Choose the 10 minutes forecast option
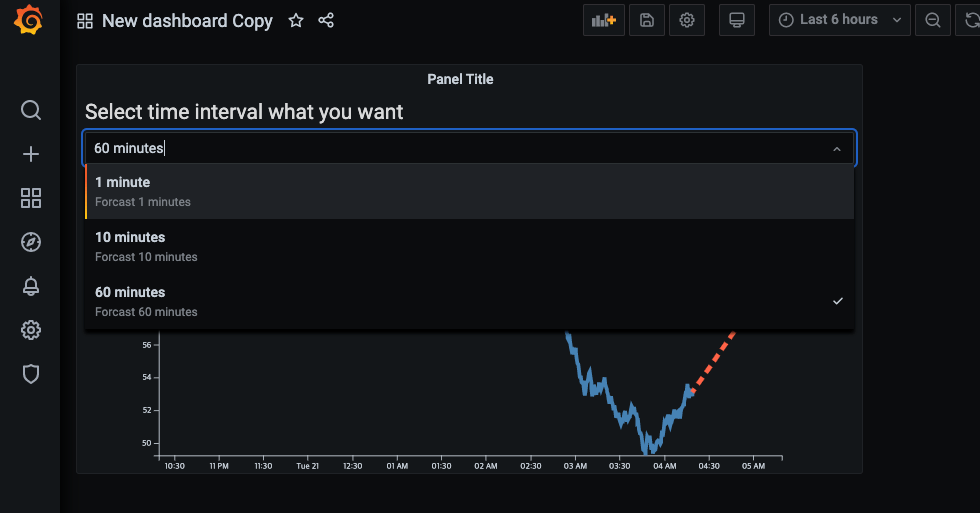Viewport: 980px width, 513px height. (469, 246)
